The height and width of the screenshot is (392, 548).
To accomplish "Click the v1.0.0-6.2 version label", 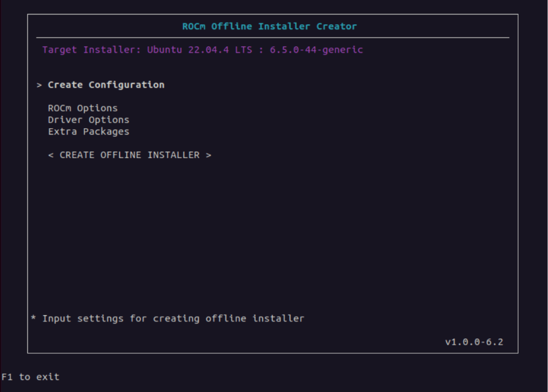I will tap(474, 342).
